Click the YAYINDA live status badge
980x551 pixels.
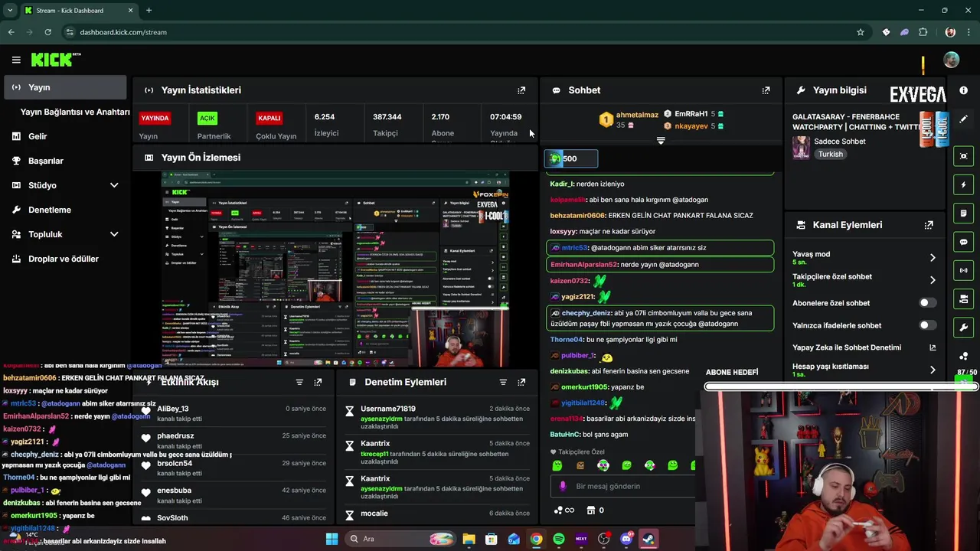click(x=155, y=118)
